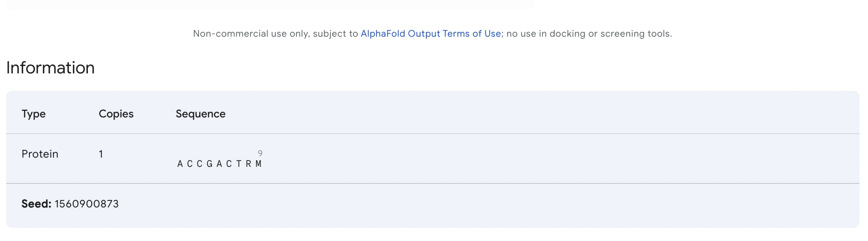Click the position number 9 above the sequence

260,153
